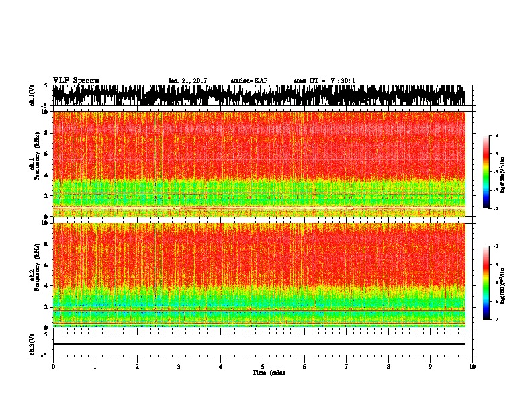Click the "Time (min)" axis label

(x=269, y=373)
